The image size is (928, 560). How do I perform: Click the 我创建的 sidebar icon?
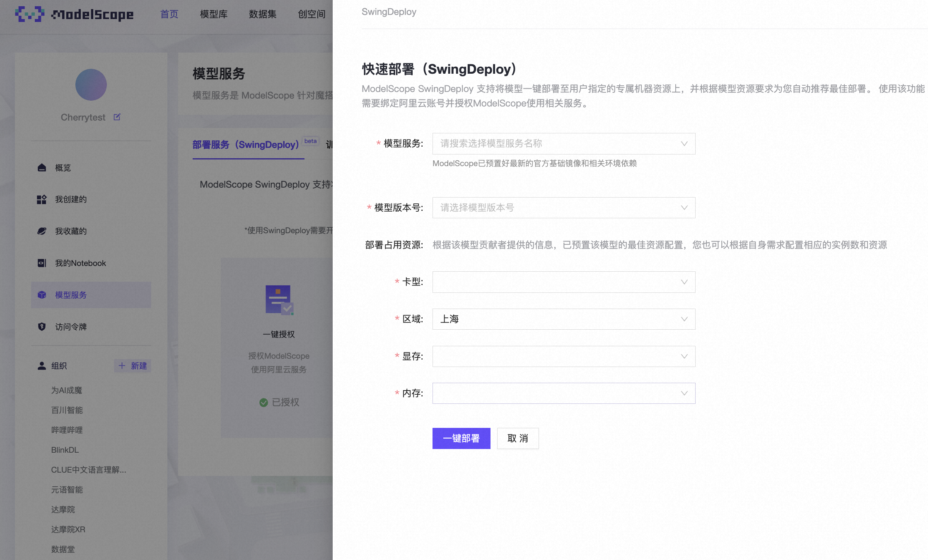pos(42,200)
